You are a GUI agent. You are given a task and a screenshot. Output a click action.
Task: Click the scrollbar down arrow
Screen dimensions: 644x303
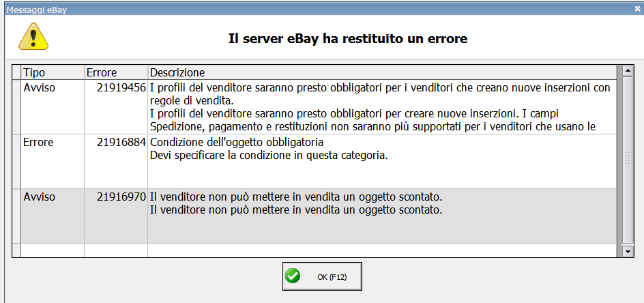(627, 251)
